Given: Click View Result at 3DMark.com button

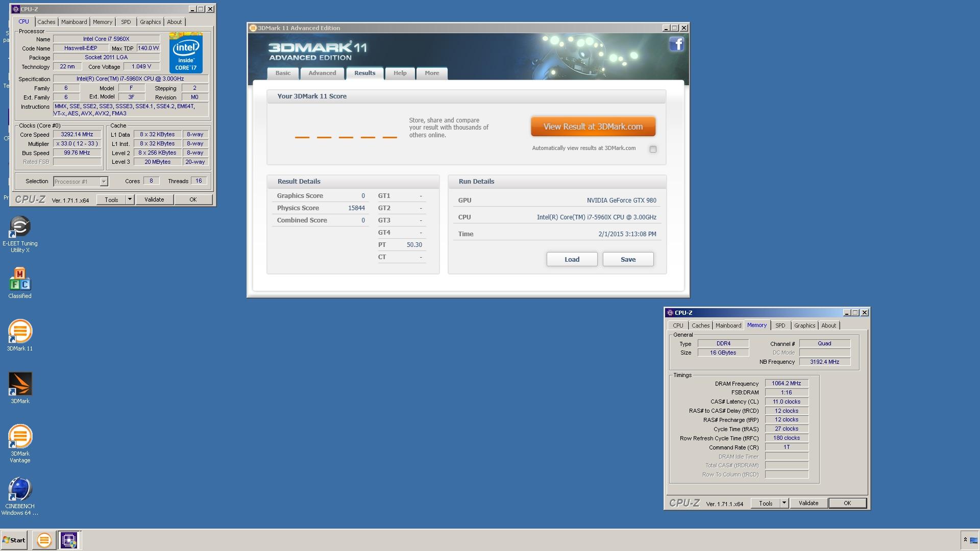Looking at the screenshot, I should (593, 127).
